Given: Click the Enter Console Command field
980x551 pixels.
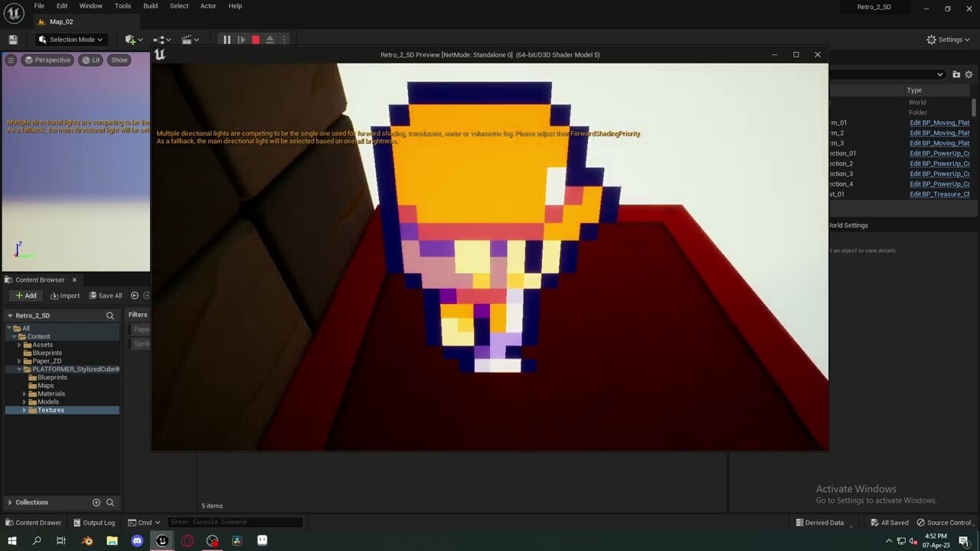Looking at the screenshot, I should tap(234, 522).
